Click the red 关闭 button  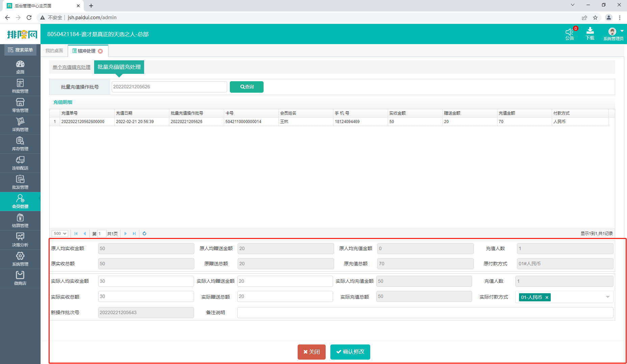[x=311, y=352]
